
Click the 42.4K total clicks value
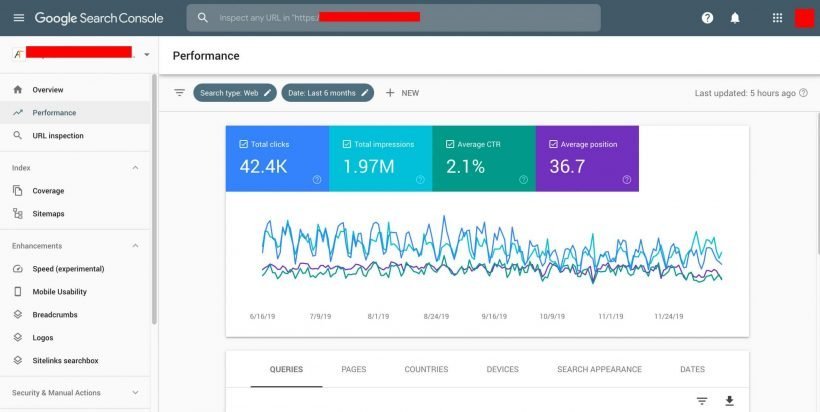pyautogui.click(x=264, y=166)
